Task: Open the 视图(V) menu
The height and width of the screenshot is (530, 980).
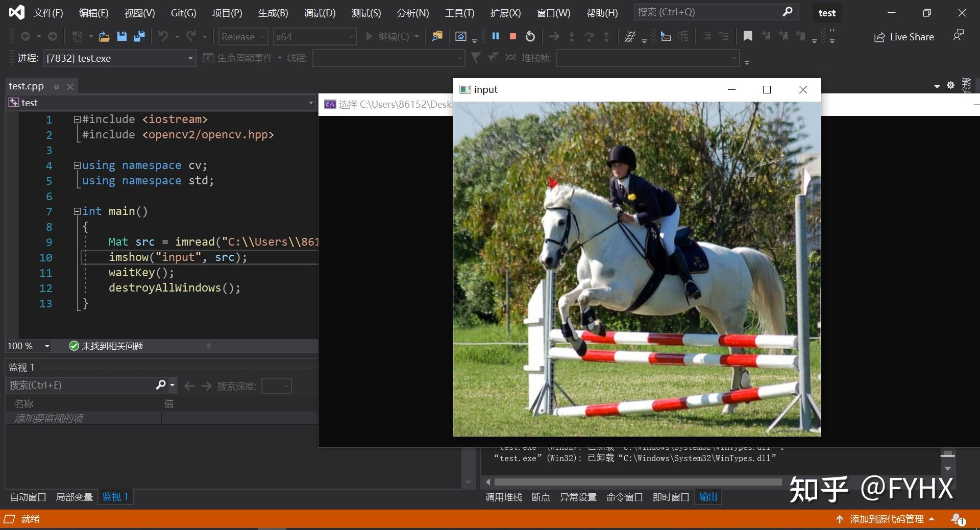Action: tap(139, 13)
